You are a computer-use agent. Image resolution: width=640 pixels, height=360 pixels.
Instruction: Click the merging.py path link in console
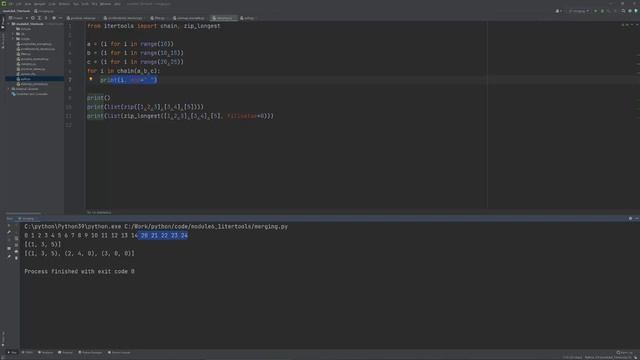206,227
